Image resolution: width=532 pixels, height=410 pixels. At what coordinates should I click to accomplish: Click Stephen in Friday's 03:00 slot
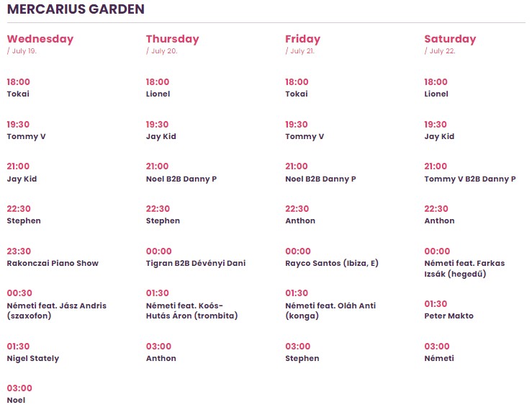(x=302, y=358)
